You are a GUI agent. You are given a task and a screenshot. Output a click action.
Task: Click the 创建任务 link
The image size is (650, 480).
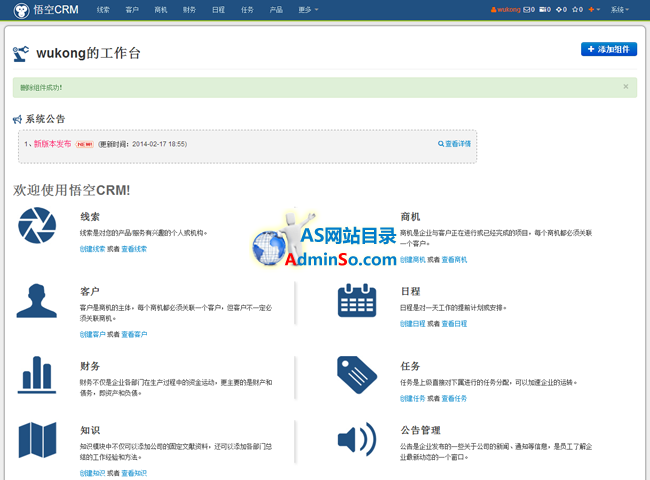(x=412, y=399)
